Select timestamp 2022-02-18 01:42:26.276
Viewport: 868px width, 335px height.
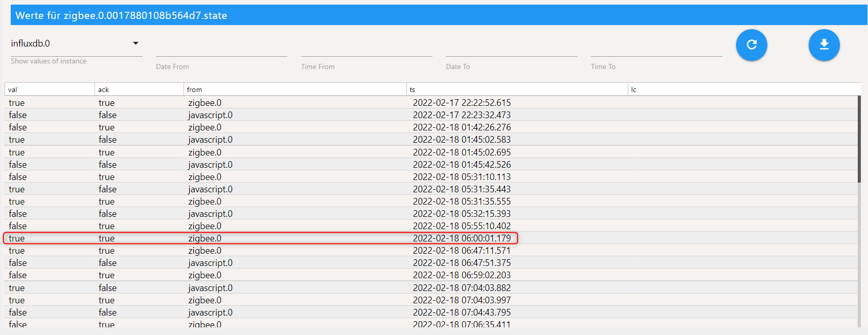click(x=462, y=127)
